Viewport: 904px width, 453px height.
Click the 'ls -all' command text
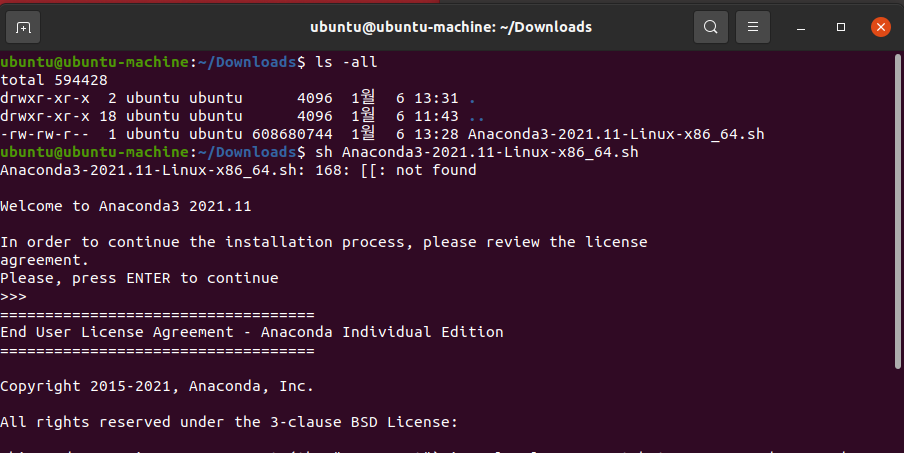pos(346,62)
